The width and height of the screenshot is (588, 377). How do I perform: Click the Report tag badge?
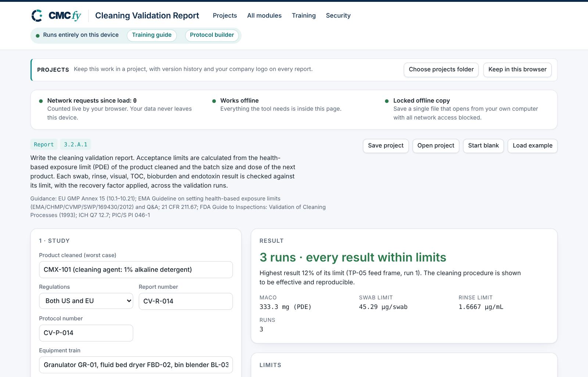(x=44, y=145)
